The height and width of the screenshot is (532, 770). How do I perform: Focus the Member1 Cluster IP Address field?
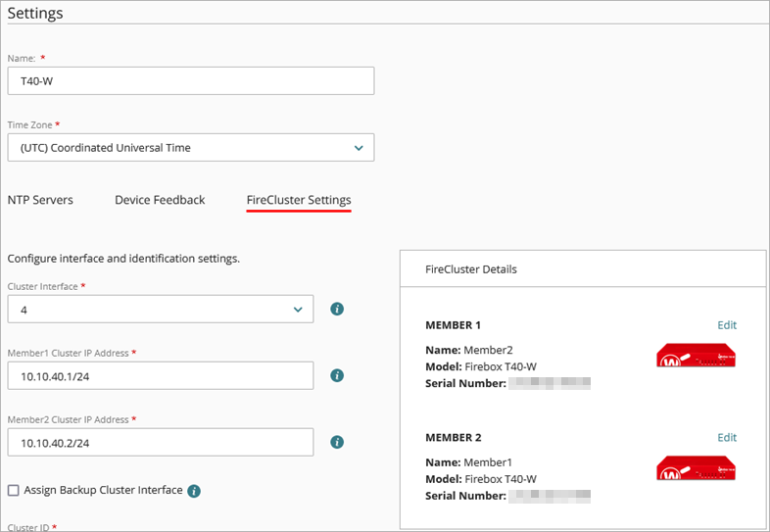161,375
